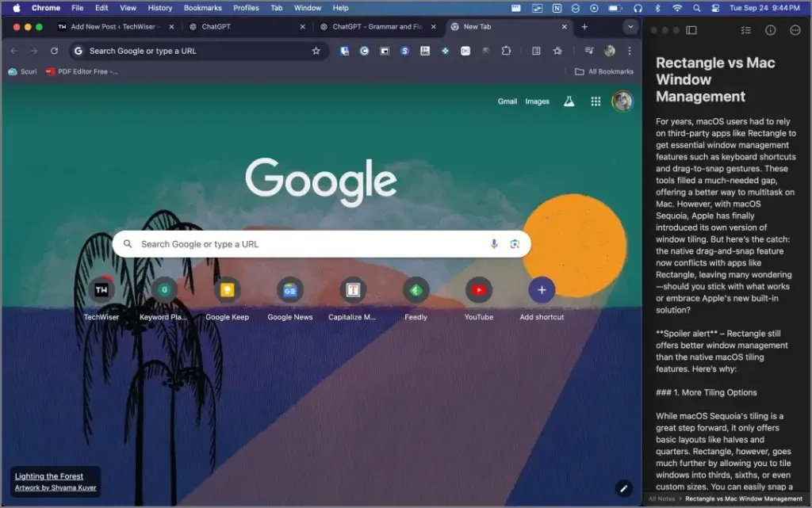Open the History menu

(160, 8)
